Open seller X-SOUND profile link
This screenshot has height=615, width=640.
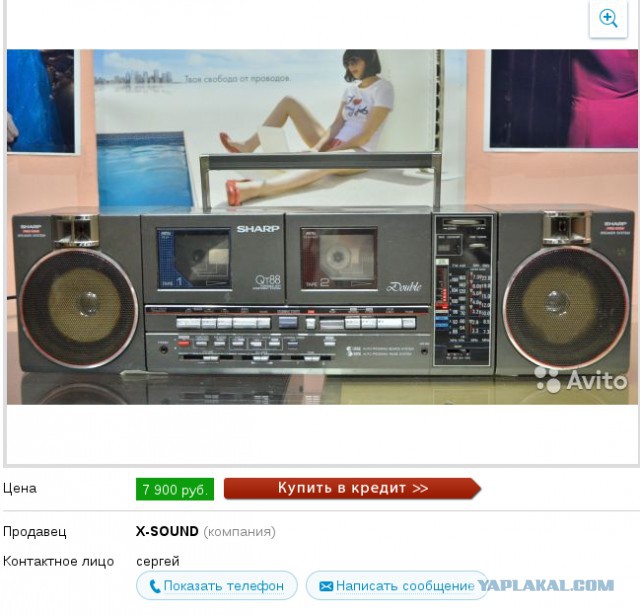coord(167,531)
